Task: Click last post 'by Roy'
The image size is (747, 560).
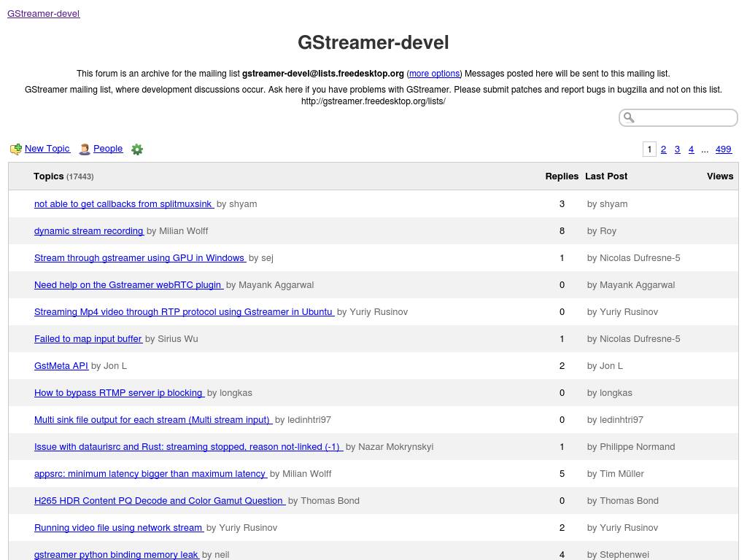Action: tap(602, 231)
